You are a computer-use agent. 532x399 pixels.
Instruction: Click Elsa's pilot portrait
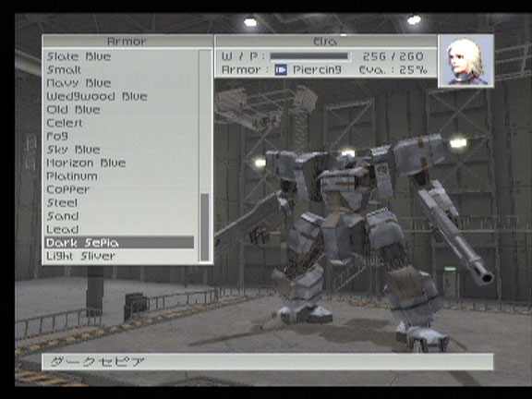pyautogui.click(x=466, y=61)
